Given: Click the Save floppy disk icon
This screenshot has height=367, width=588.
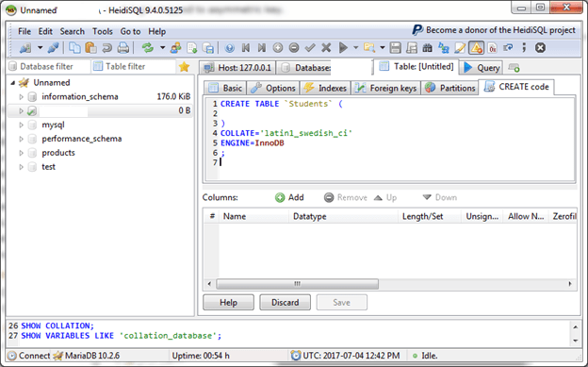Looking at the screenshot, I should point(395,48).
